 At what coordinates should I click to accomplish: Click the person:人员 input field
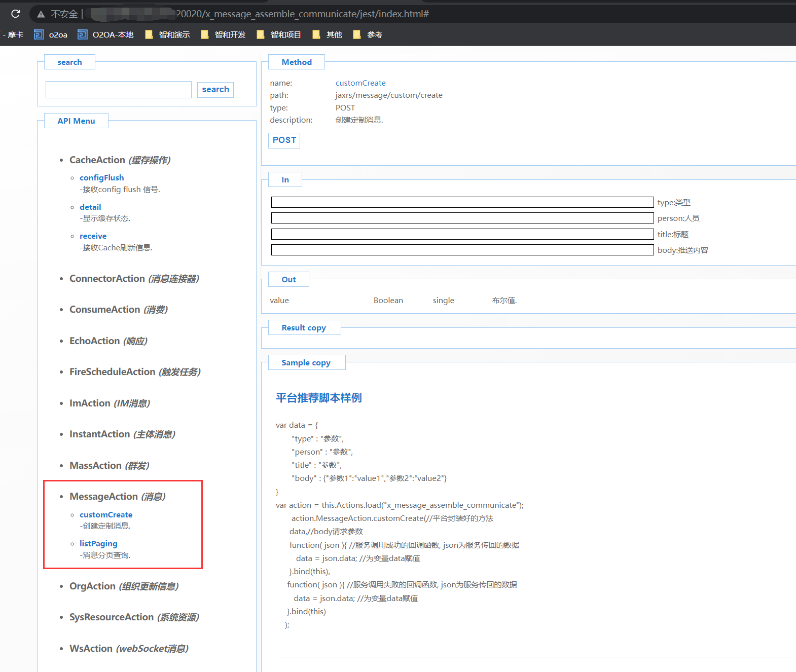coord(462,218)
